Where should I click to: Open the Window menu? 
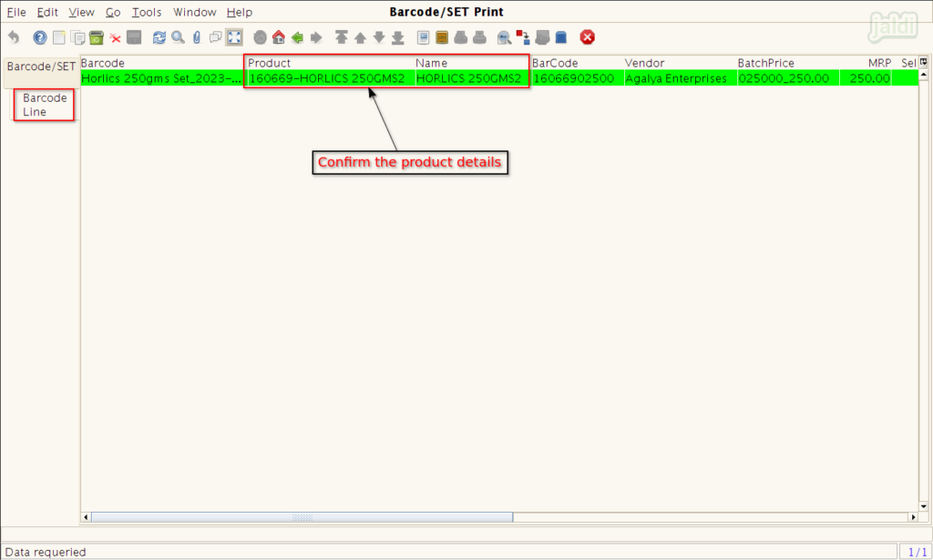tap(195, 12)
